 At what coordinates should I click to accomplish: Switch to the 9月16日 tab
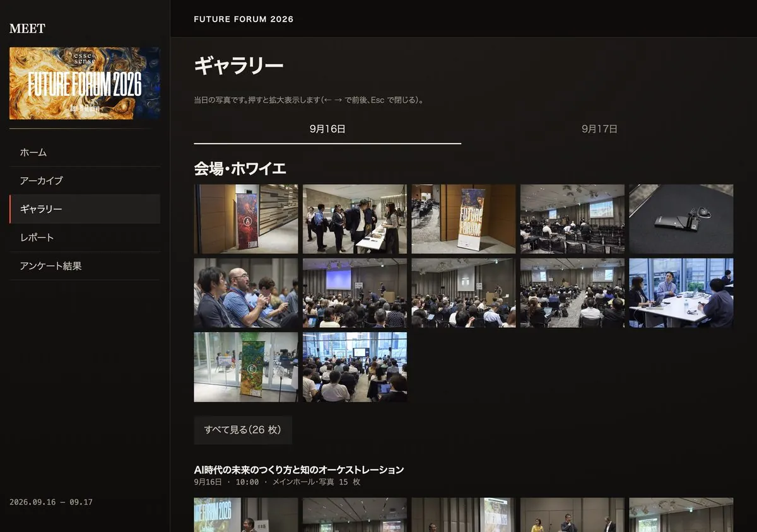click(x=327, y=129)
